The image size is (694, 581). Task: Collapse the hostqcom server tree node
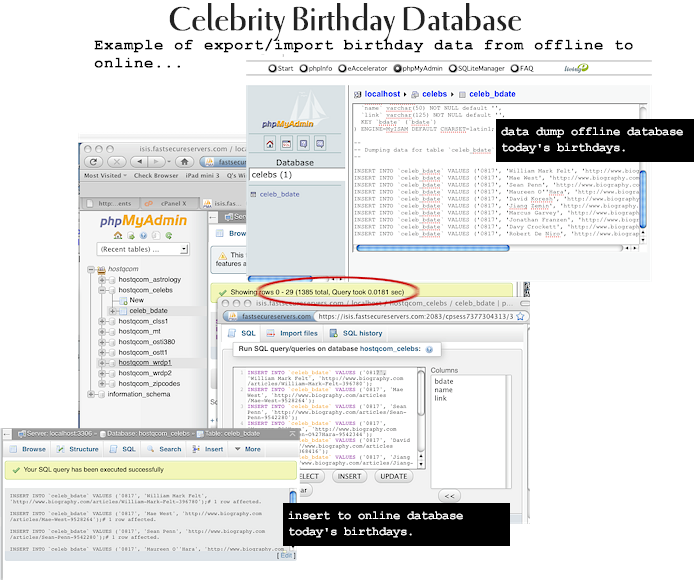pyautogui.click(x=91, y=269)
